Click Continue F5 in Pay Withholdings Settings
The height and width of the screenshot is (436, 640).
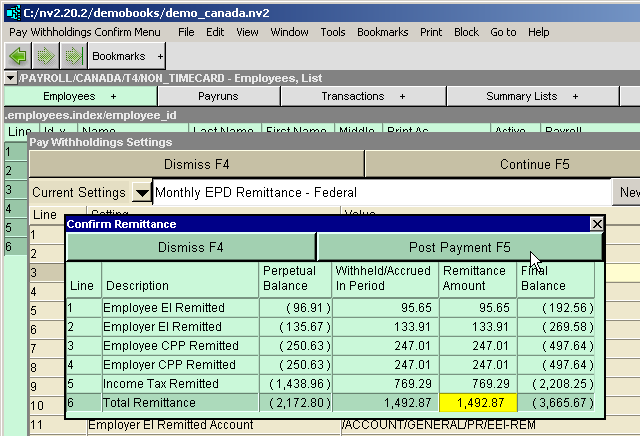pos(501,164)
